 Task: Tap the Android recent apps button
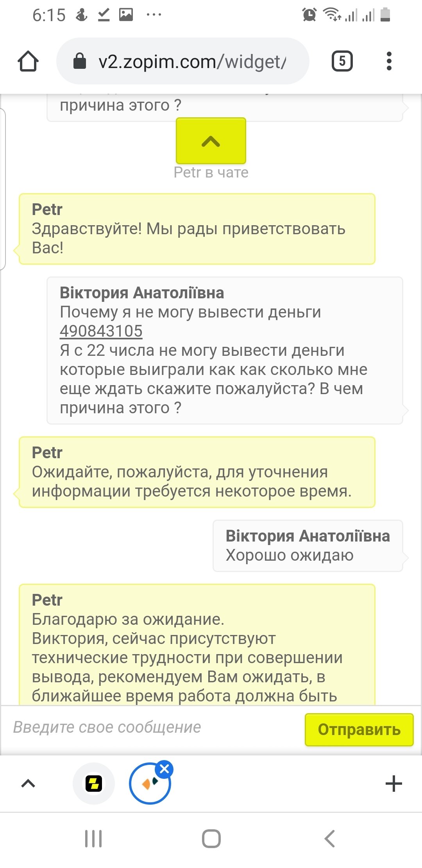[93, 839]
